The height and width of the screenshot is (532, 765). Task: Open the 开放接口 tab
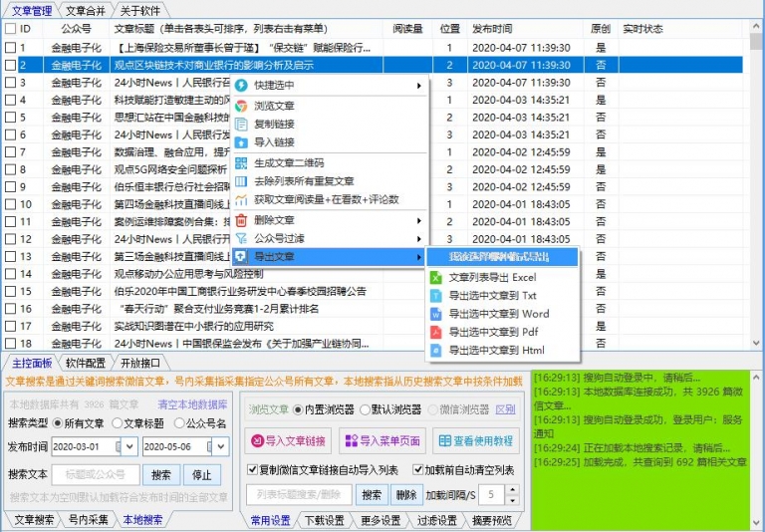[x=140, y=363]
